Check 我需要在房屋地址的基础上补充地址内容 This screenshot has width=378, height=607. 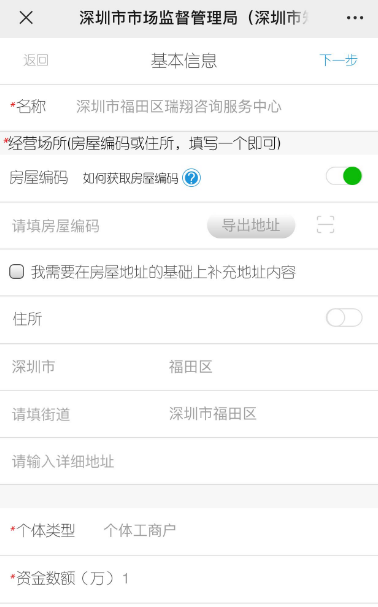pyautogui.click(x=17, y=272)
